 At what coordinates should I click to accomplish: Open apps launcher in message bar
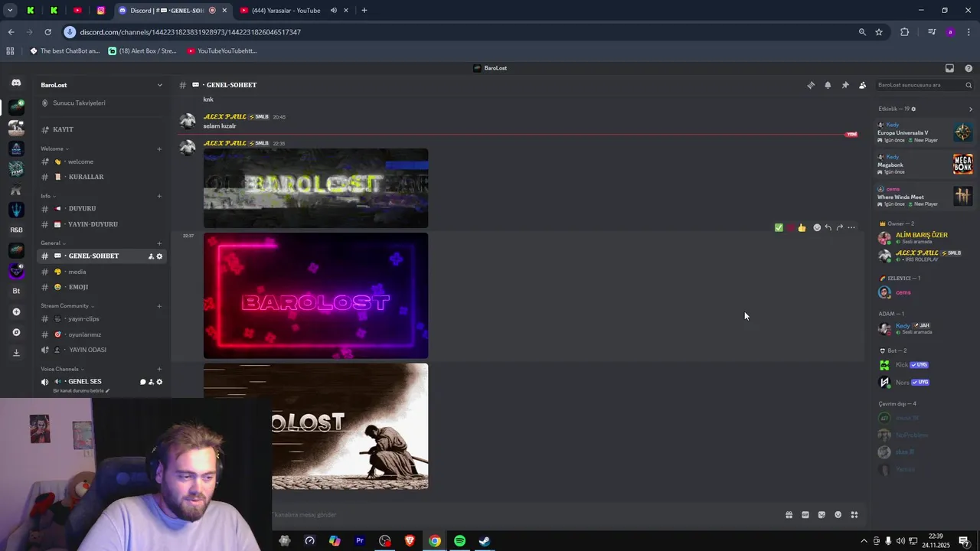(x=854, y=515)
